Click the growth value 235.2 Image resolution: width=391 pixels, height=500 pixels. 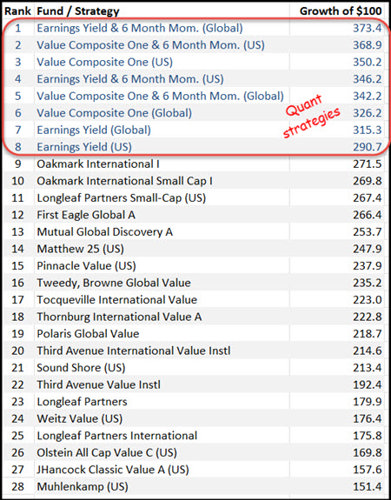[x=367, y=283]
